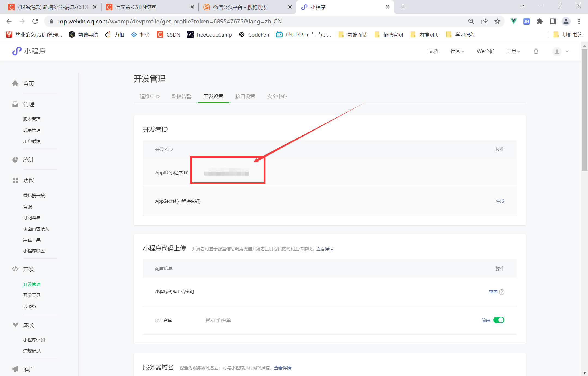This screenshot has width=588, height=376.
Task: Close the 写文章-CSDN博客 tab
Action: click(192, 7)
